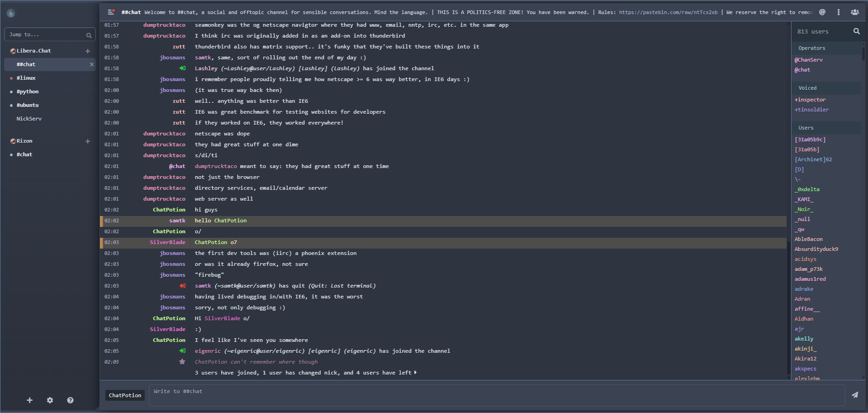Click the Lounge logo in the top-left corner

tap(11, 13)
